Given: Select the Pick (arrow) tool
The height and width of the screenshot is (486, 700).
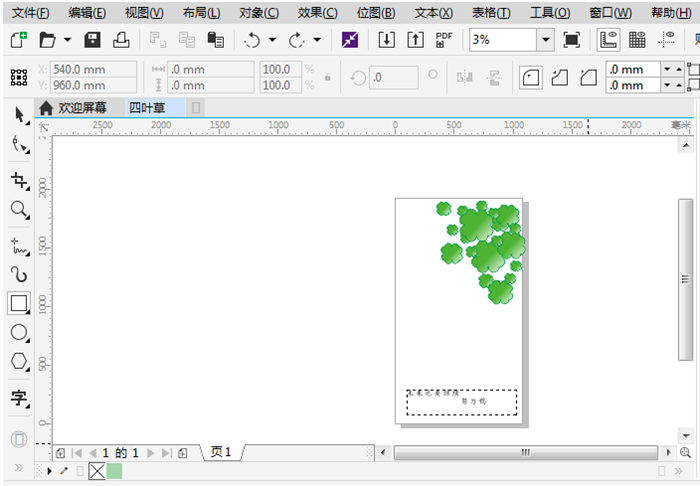Looking at the screenshot, I should pyautogui.click(x=19, y=115).
